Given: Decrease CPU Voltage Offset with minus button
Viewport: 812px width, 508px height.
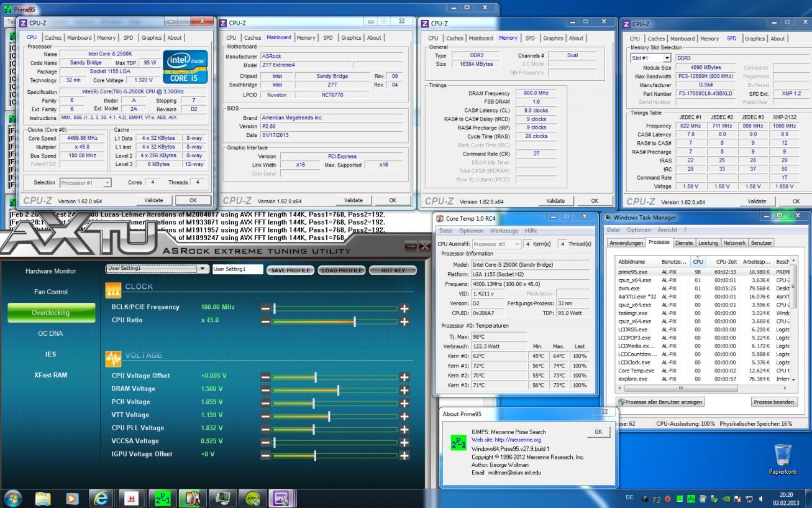Looking at the screenshot, I should point(265,377).
